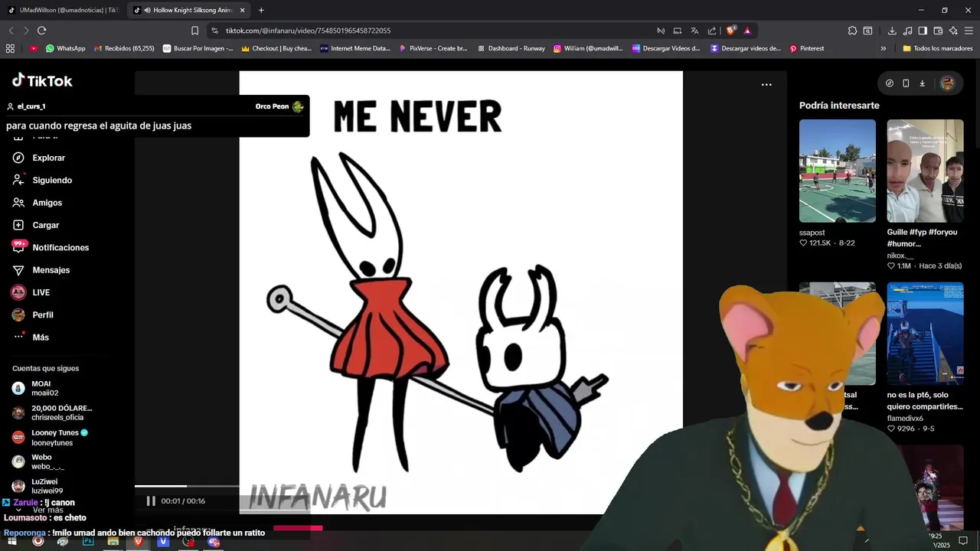
Task: Switch to the UMadWillson TikTok tab
Action: click(64, 10)
